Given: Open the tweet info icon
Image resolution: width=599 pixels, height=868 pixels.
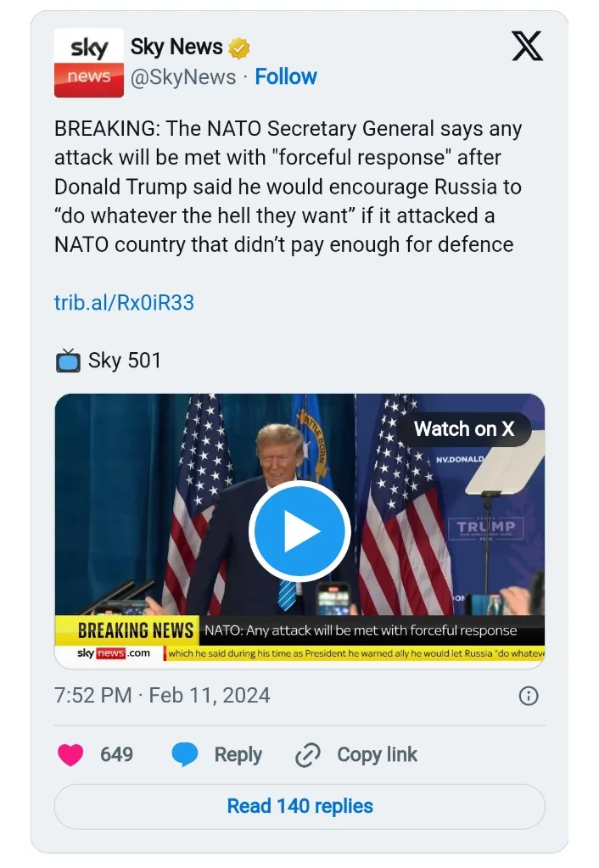Looking at the screenshot, I should coord(528,696).
